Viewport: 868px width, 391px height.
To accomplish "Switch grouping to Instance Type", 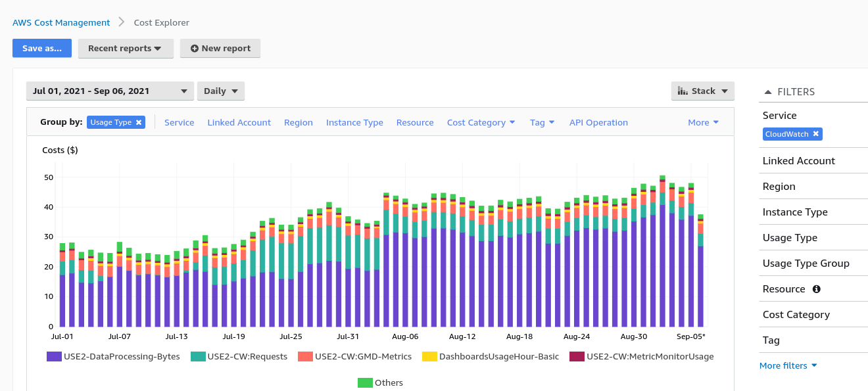I will tap(354, 122).
